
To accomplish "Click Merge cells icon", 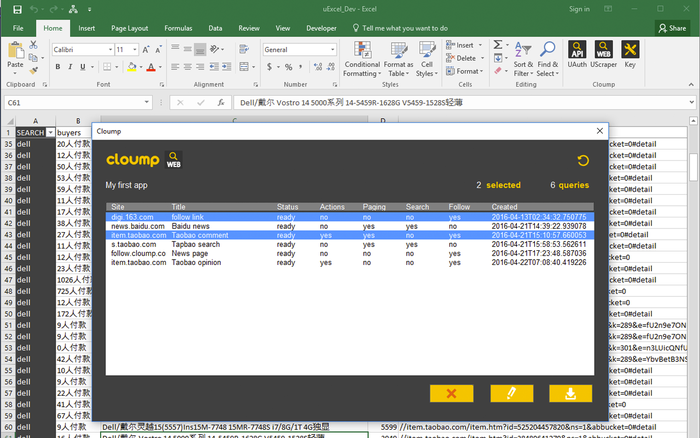I will (244, 67).
